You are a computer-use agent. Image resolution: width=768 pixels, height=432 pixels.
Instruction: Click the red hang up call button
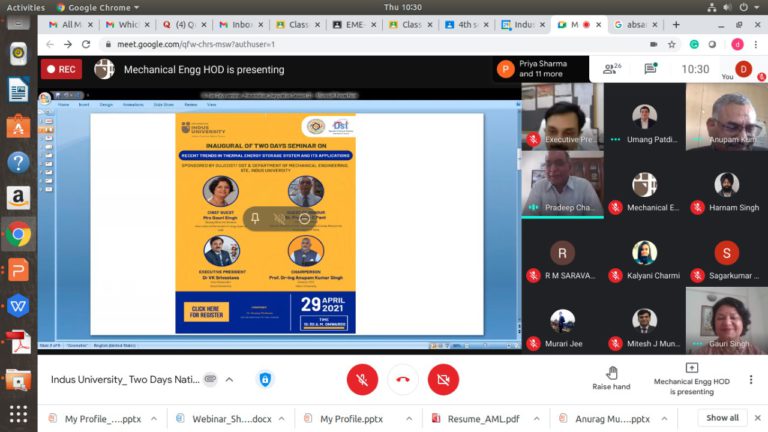[x=402, y=380]
